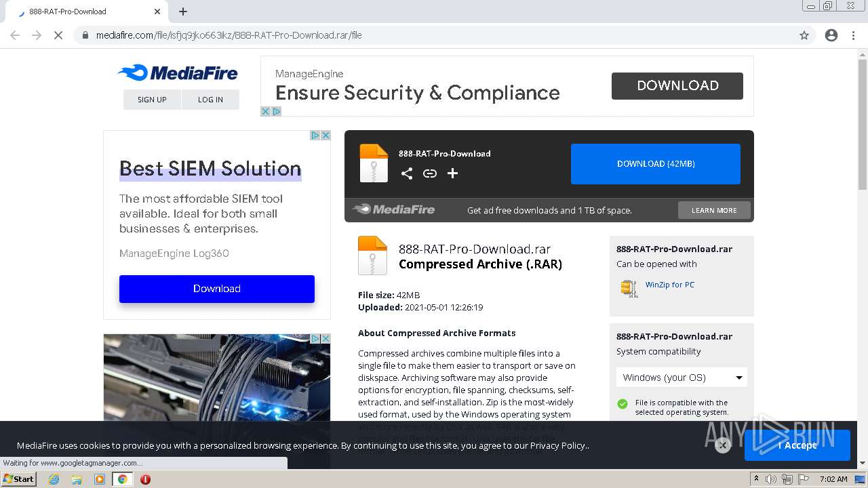Image resolution: width=868 pixels, height=488 pixels.
Task: Close the cable image ad
Action: 325,338
